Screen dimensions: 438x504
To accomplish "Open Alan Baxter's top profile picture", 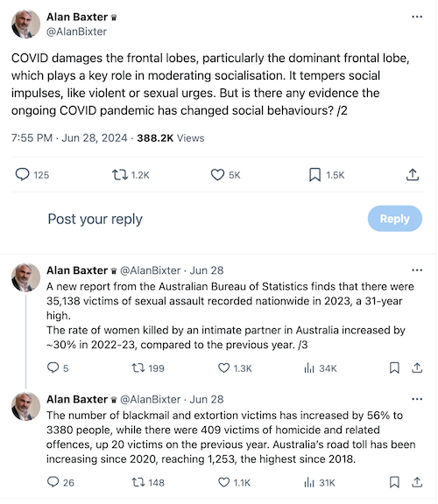I will tap(25, 24).
